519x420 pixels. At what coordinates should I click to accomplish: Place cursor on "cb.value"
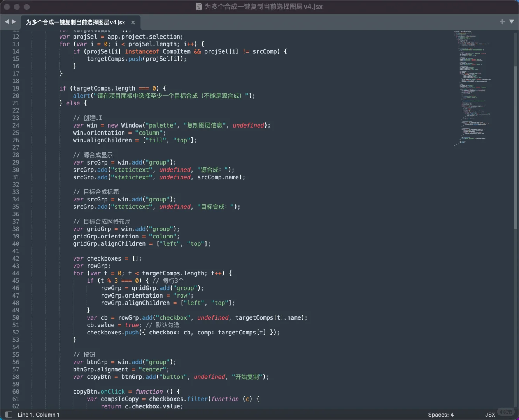[x=101, y=325]
